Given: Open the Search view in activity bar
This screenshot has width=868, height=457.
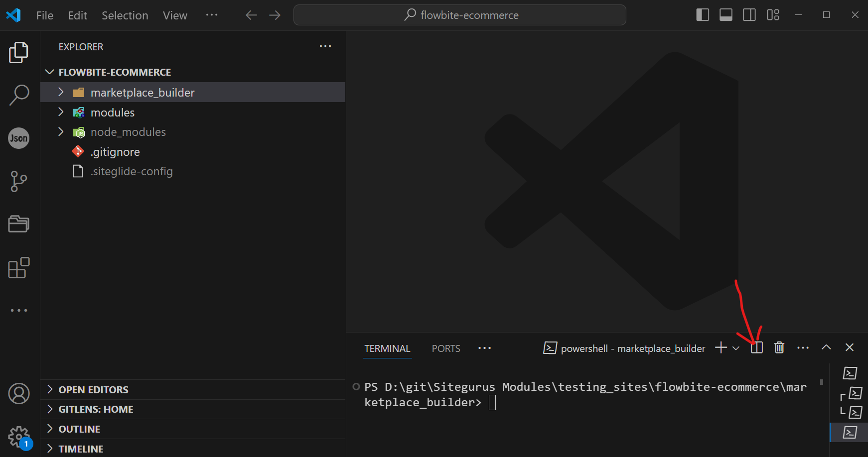Looking at the screenshot, I should [19, 95].
